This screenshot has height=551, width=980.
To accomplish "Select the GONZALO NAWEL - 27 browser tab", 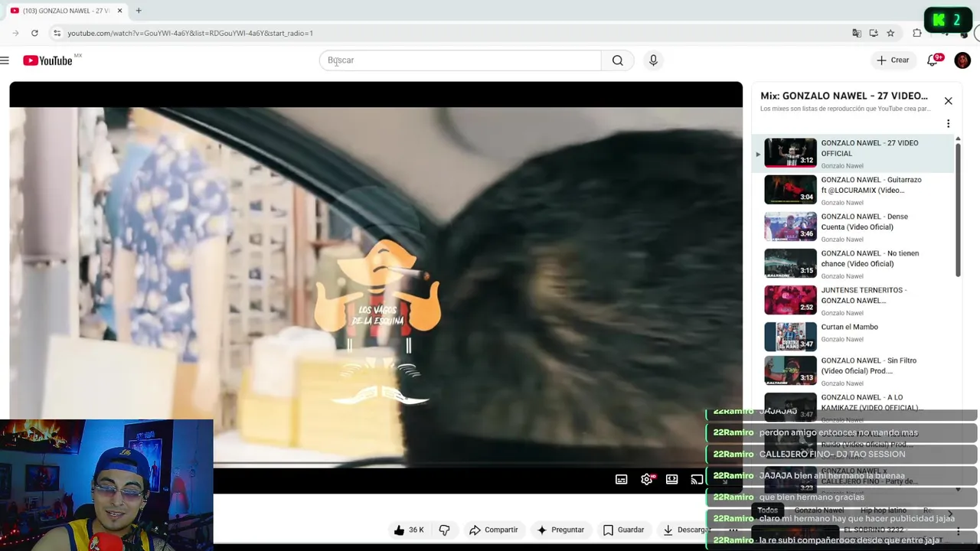I will tap(67, 11).
